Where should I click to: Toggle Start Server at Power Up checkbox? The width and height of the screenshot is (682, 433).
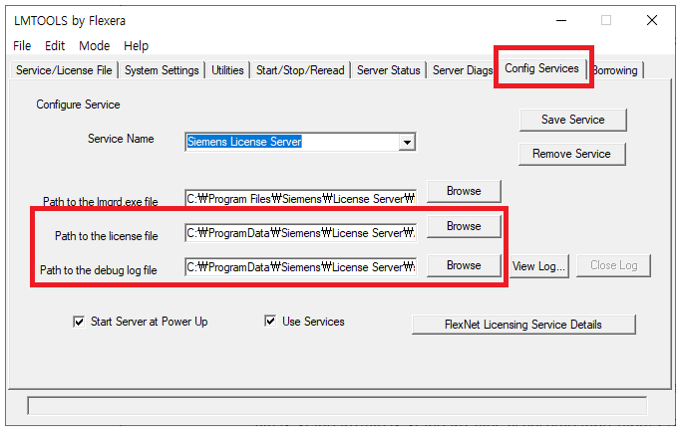[79, 322]
